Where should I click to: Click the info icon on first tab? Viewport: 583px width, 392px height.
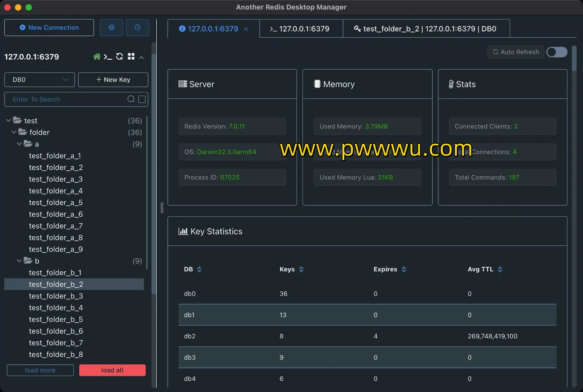[x=182, y=29]
